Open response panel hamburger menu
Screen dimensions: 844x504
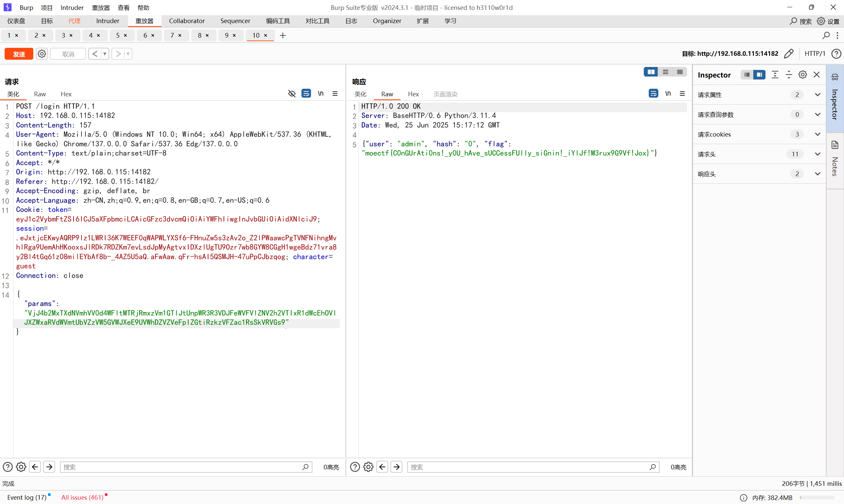(x=682, y=93)
